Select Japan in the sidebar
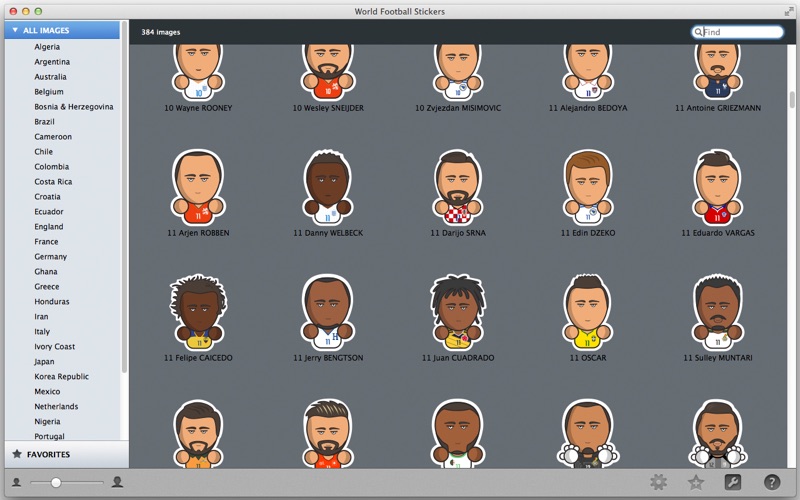The width and height of the screenshot is (800, 500). [44, 362]
